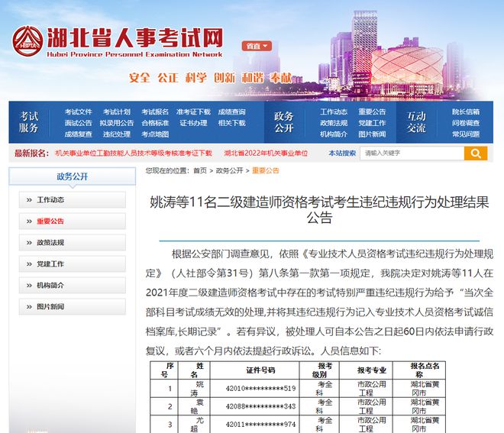Open the 省直 region dropdown

coord(255,46)
